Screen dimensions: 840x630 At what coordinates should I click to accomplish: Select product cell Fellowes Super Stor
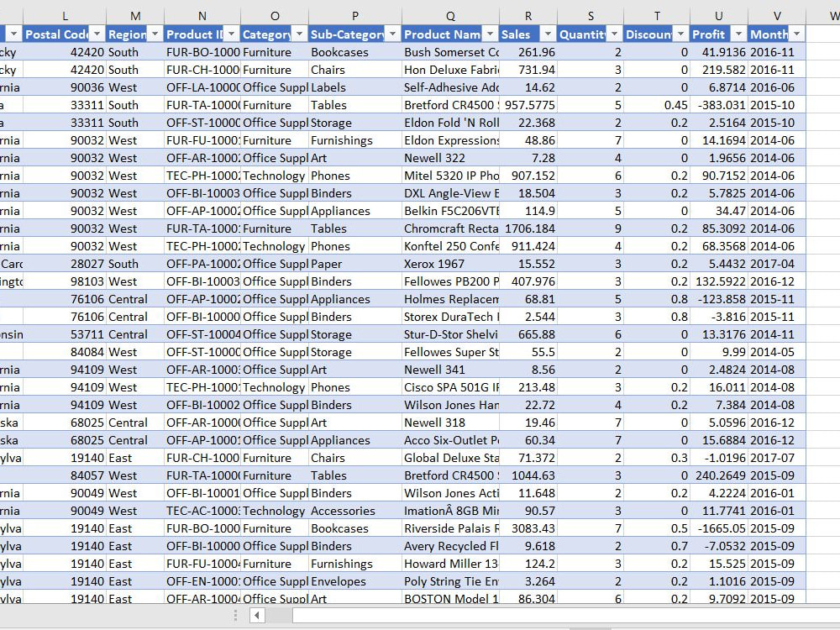pyautogui.click(x=450, y=352)
